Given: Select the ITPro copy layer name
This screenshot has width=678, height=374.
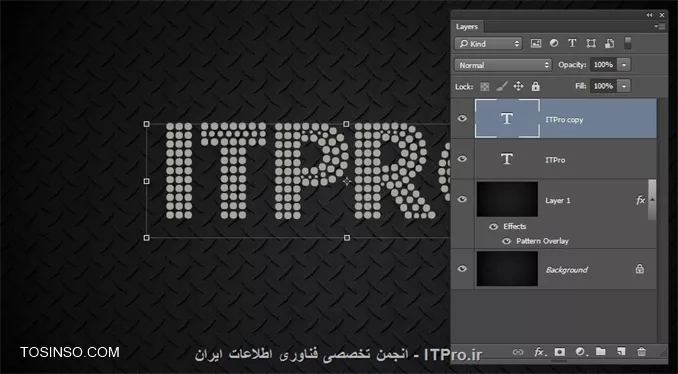Looking at the screenshot, I should point(564,120).
